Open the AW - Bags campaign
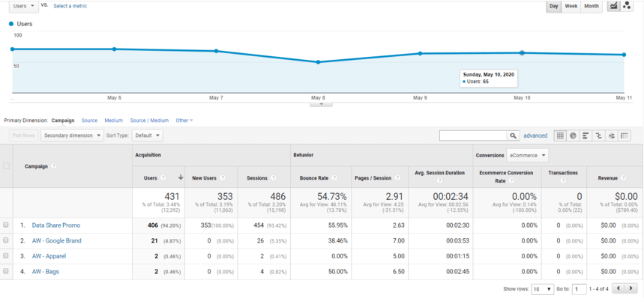The image size is (644, 298). (x=46, y=271)
